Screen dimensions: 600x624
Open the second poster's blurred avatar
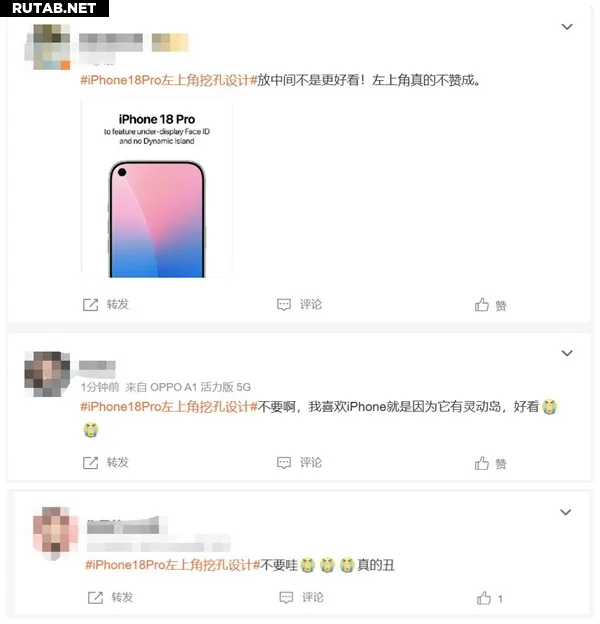[x=47, y=374]
